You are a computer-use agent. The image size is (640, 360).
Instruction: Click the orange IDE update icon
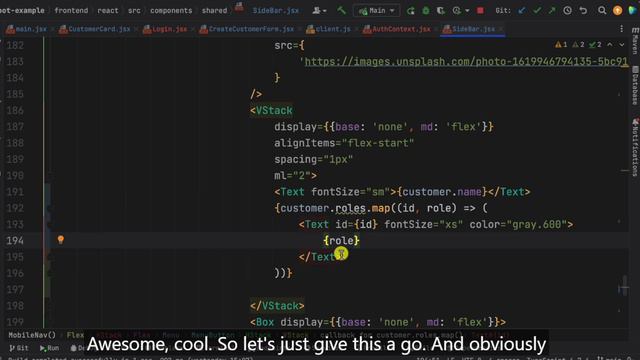click(618, 11)
